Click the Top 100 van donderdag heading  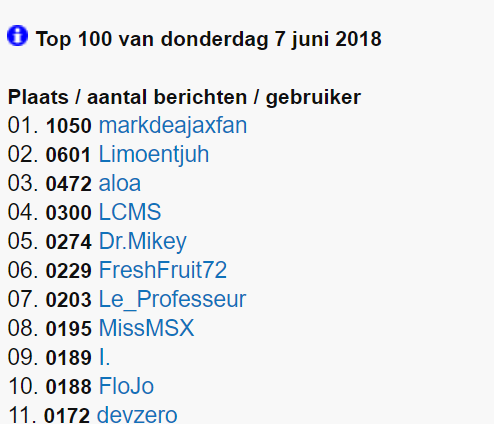(209, 39)
